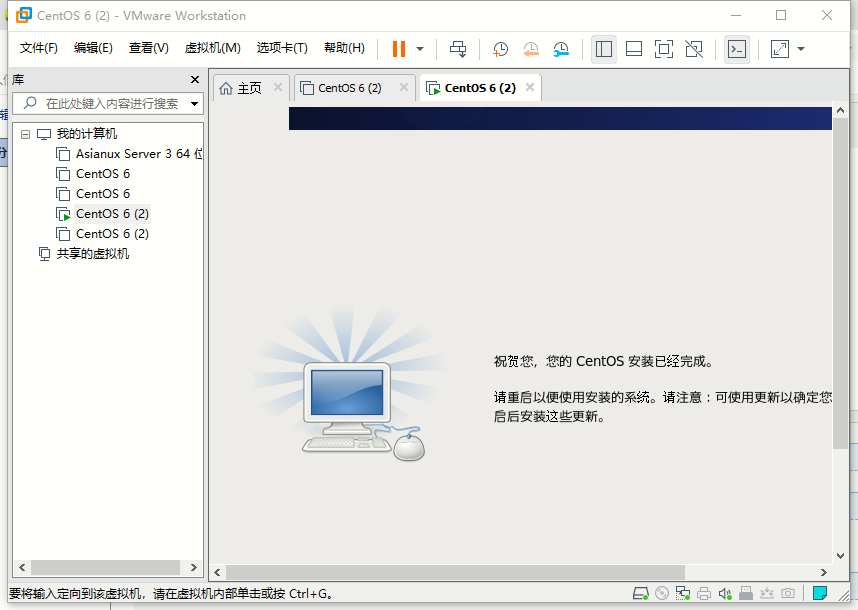
Task: Close the 主页 tab
Action: pyautogui.click(x=278, y=87)
